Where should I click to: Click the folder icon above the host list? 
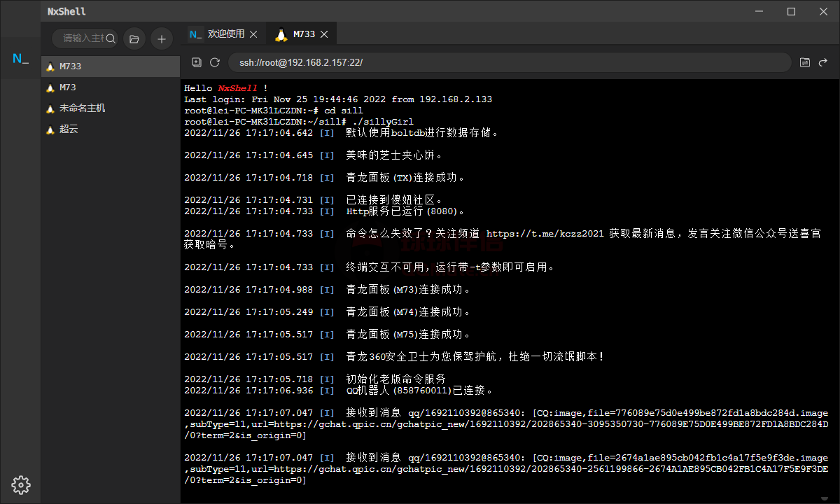[x=134, y=39]
